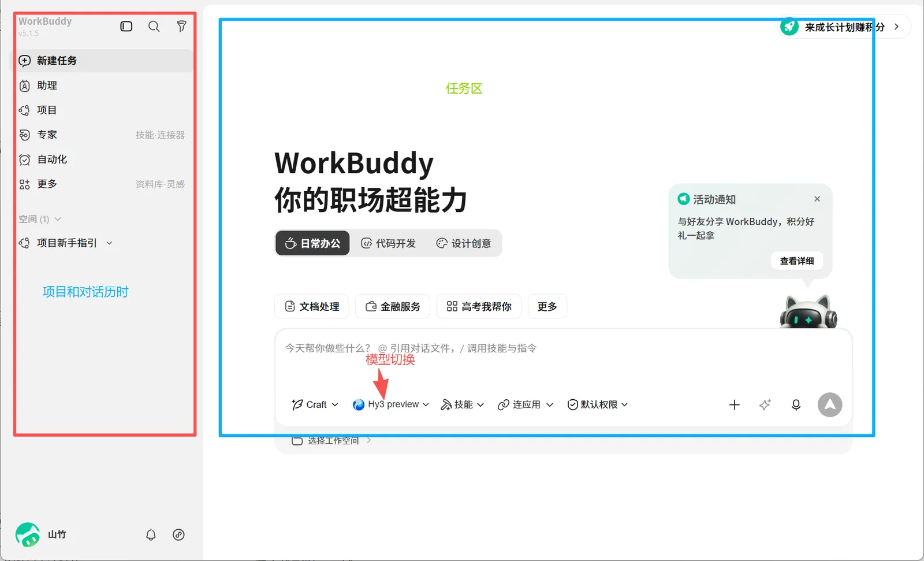The width and height of the screenshot is (924, 561).
Task: Open the 山竹 user profile avatar
Action: point(27,534)
